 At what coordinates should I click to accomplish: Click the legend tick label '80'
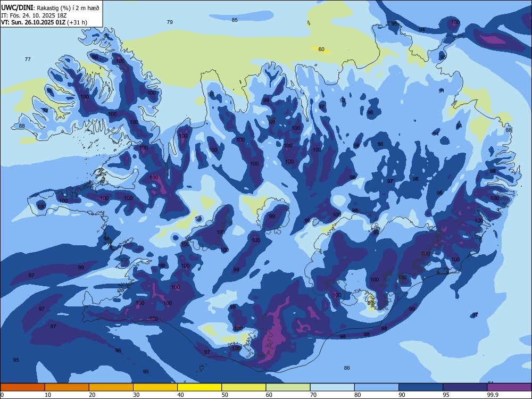tap(358, 395)
